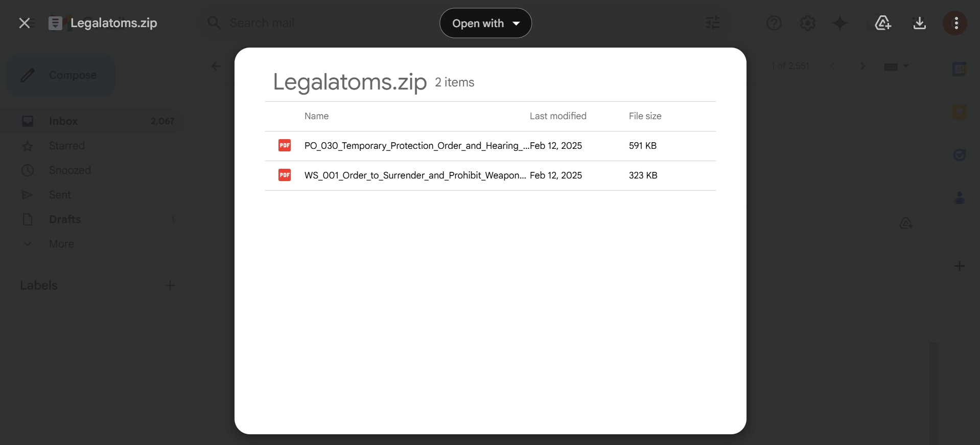The width and height of the screenshot is (980, 445).
Task: Open Gmail search filter options icon
Action: pyautogui.click(x=712, y=23)
